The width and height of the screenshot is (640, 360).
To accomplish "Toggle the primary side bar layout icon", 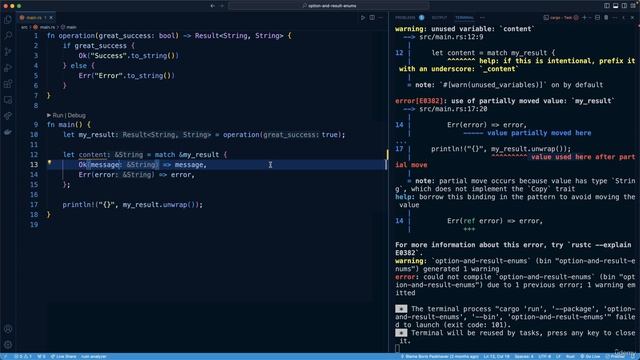I will (x=607, y=6).
